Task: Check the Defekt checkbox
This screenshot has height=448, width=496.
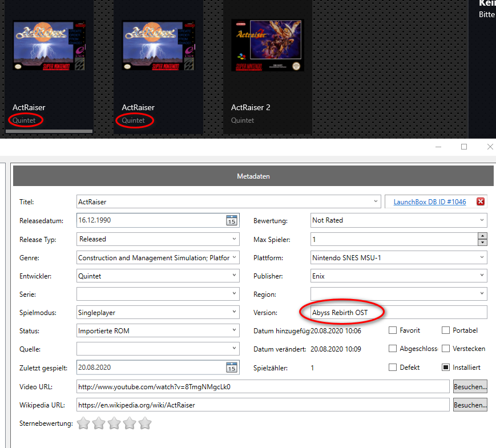Action: pyautogui.click(x=393, y=368)
